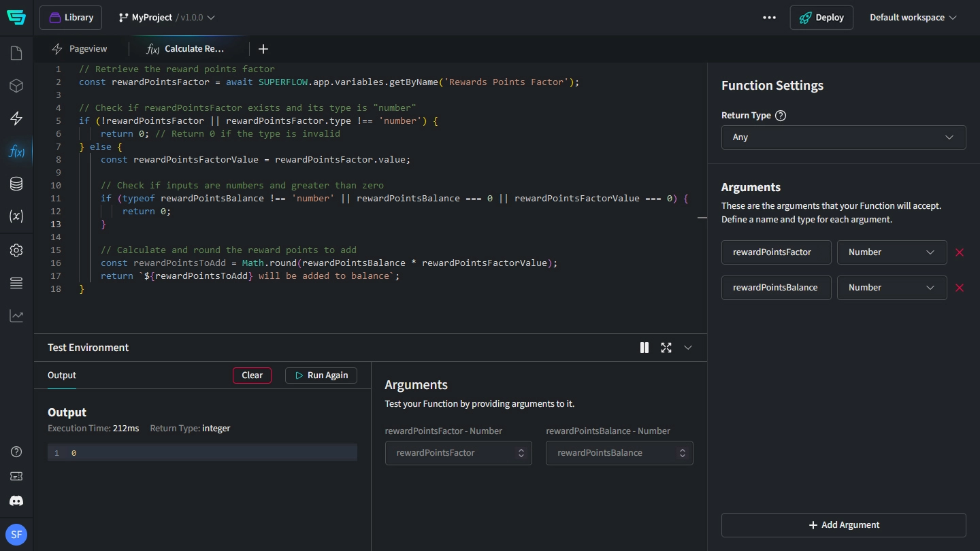Open the Pages icon in sidebar
Image resolution: width=980 pixels, height=551 pixels.
[x=16, y=53]
